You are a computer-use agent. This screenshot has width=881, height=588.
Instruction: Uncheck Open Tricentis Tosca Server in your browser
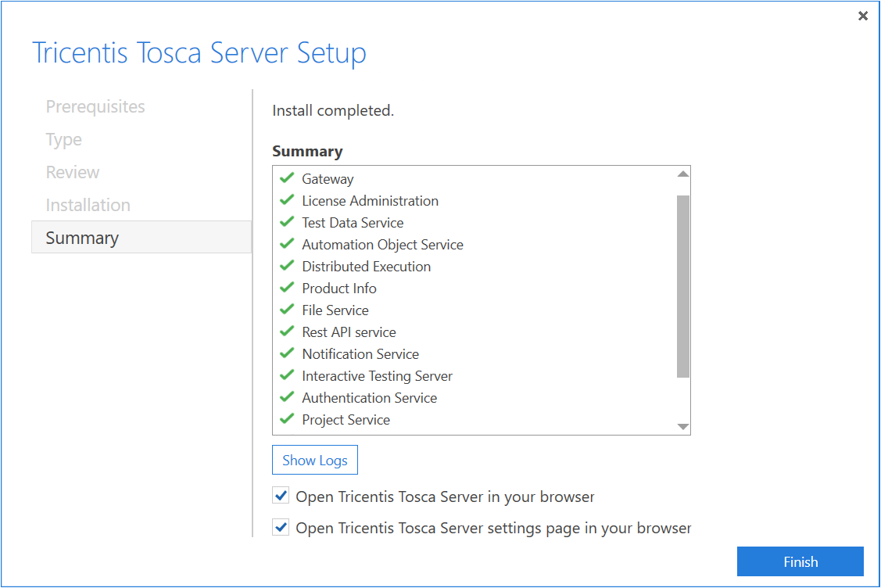coord(281,496)
